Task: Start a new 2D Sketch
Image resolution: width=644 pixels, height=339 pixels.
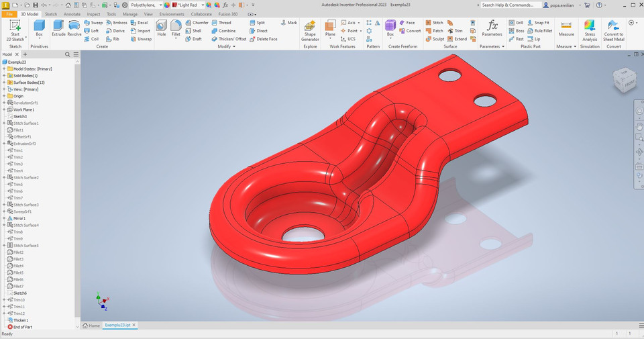Action: (x=15, y=30)
